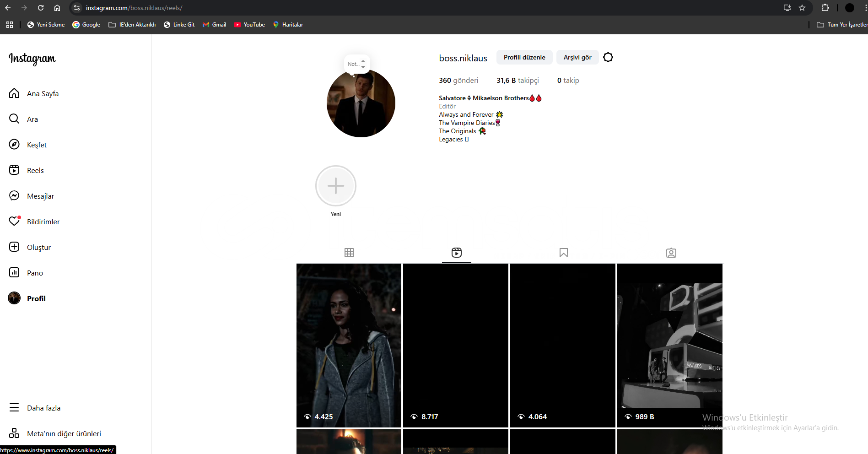868x454 pixels.
Task: Switch to the tagged photos tab
Action: tap(671, 253)
